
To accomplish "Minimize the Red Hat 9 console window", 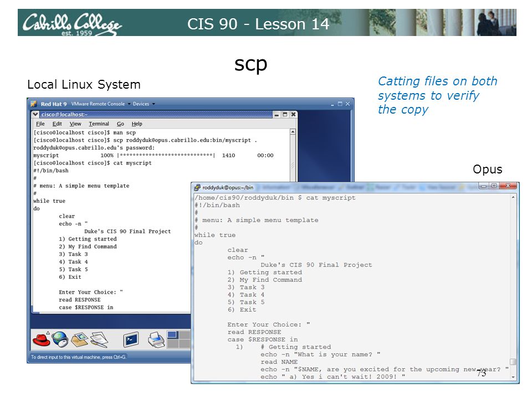I will click(332, 104).
